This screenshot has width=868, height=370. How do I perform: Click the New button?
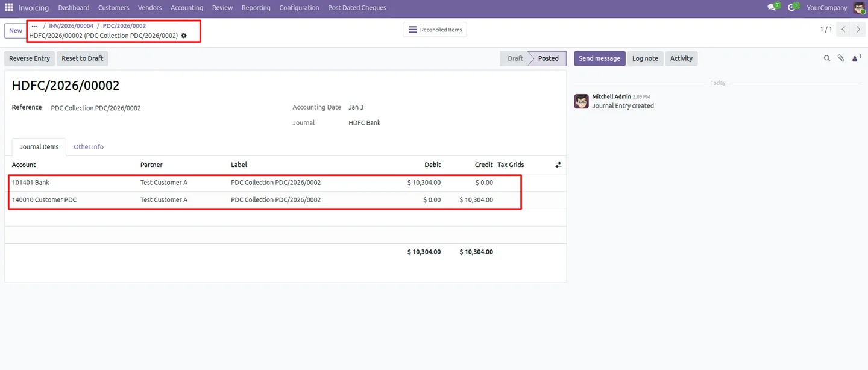pyautogui.click(x=16, y=31)
